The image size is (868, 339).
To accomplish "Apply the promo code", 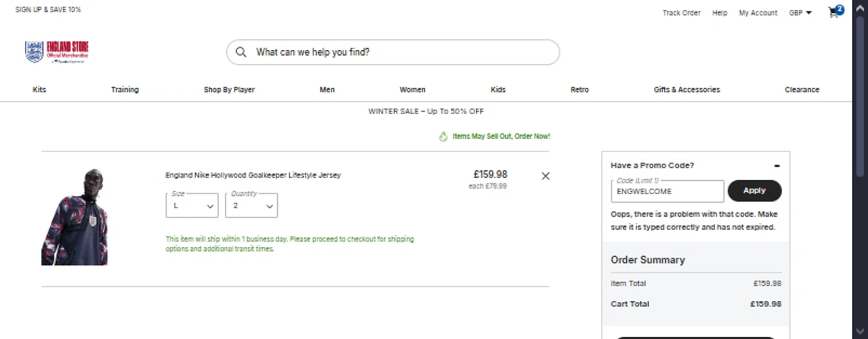I will click(x=754, y=191).
